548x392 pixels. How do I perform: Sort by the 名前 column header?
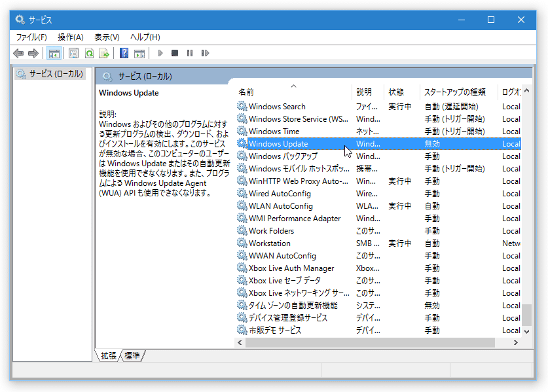pyautogui.click(x=293, y=92)
